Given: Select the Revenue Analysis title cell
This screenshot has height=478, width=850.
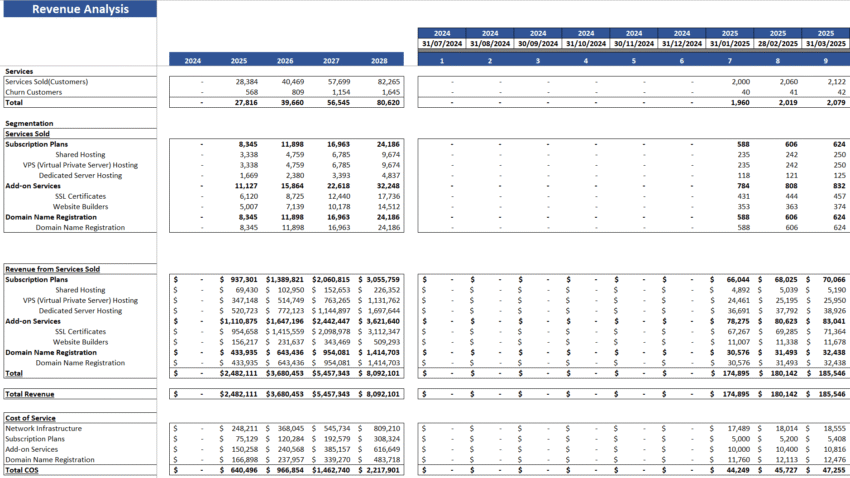Looking at the screenshot, I should [80, 9].
